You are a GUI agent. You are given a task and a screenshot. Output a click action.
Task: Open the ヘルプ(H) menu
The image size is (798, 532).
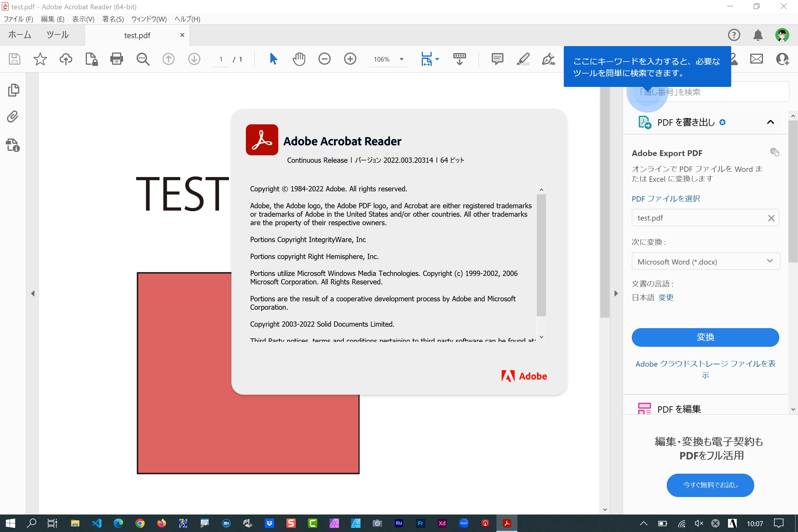[x=187, y=19]
